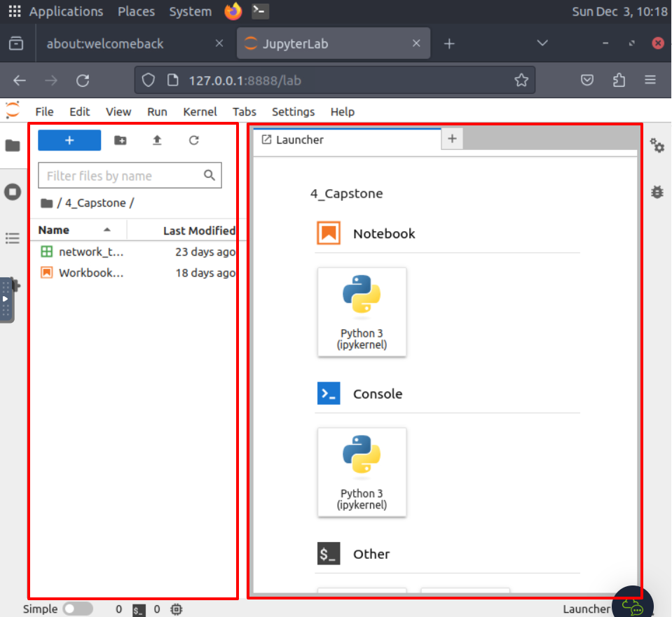Click the address bar URL 127.0.0.1:8888/lab
This screenshot has width=672, height=617.
coord(245,81)
